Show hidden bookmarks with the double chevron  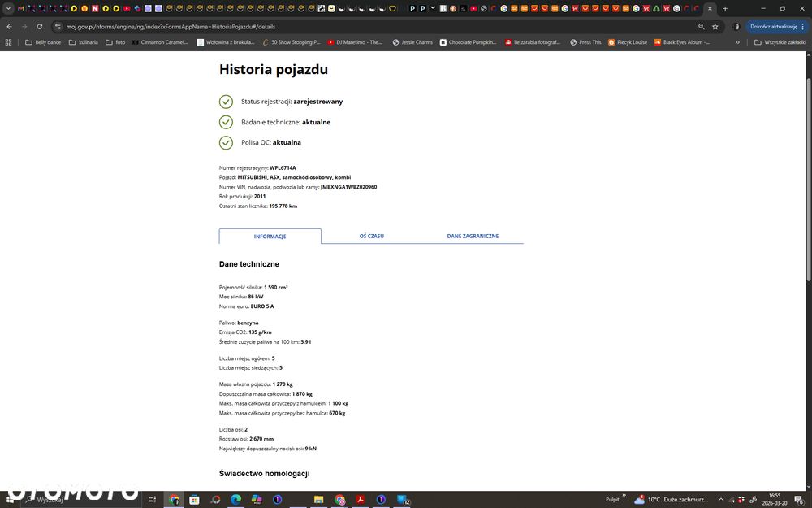click(x=737, y=42)
